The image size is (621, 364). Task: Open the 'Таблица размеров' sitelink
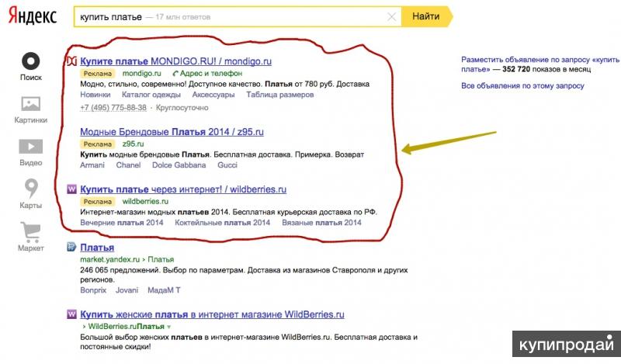click(280, 95)
